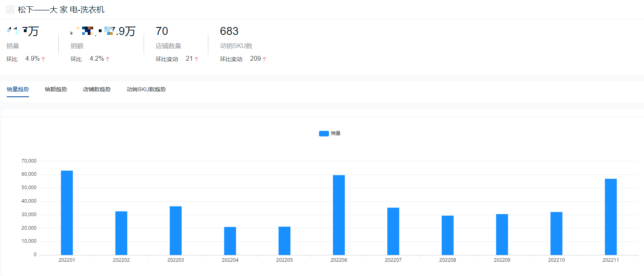
Task: Click the up arrow beside 209
Action: click(264, 59)
